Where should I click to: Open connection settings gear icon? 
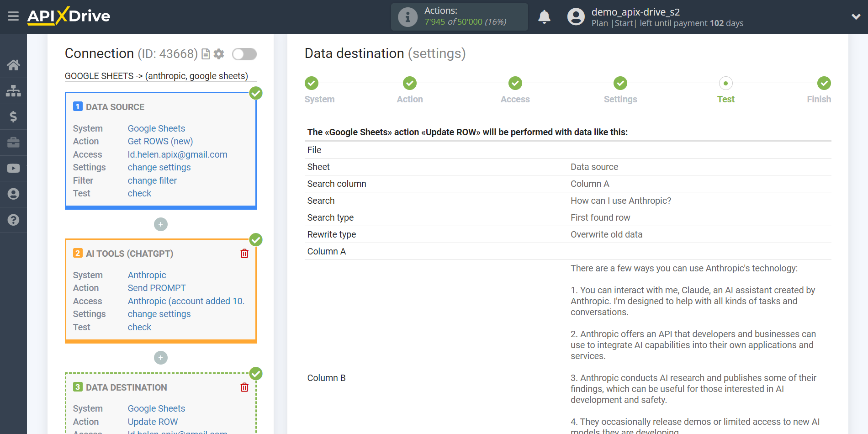pos(219,54)
